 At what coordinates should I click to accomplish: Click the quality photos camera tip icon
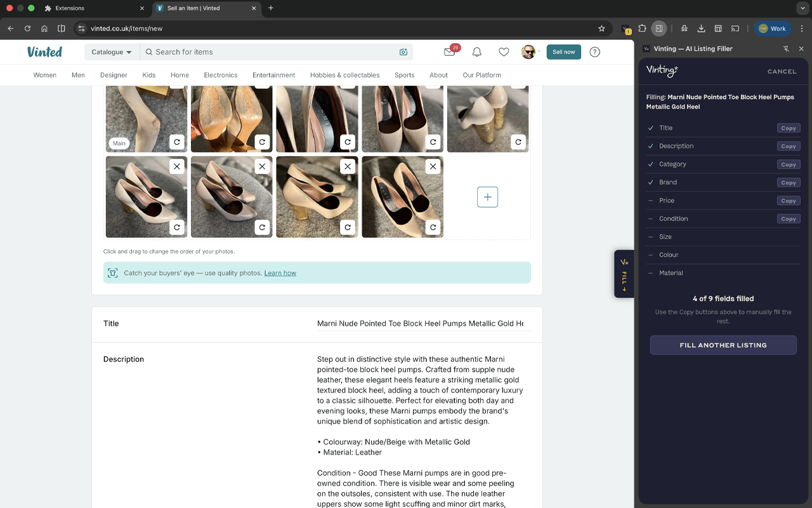coord(113,272)
